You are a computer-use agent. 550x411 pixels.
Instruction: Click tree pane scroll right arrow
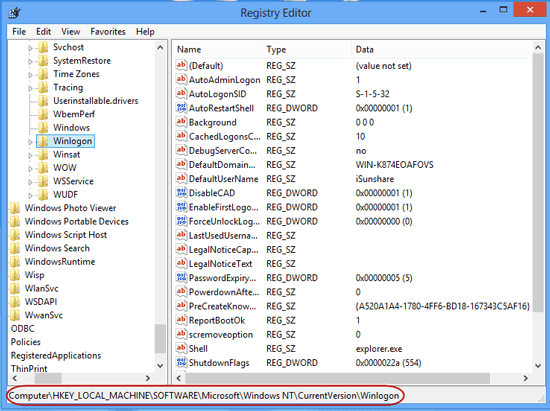point(148,378)
